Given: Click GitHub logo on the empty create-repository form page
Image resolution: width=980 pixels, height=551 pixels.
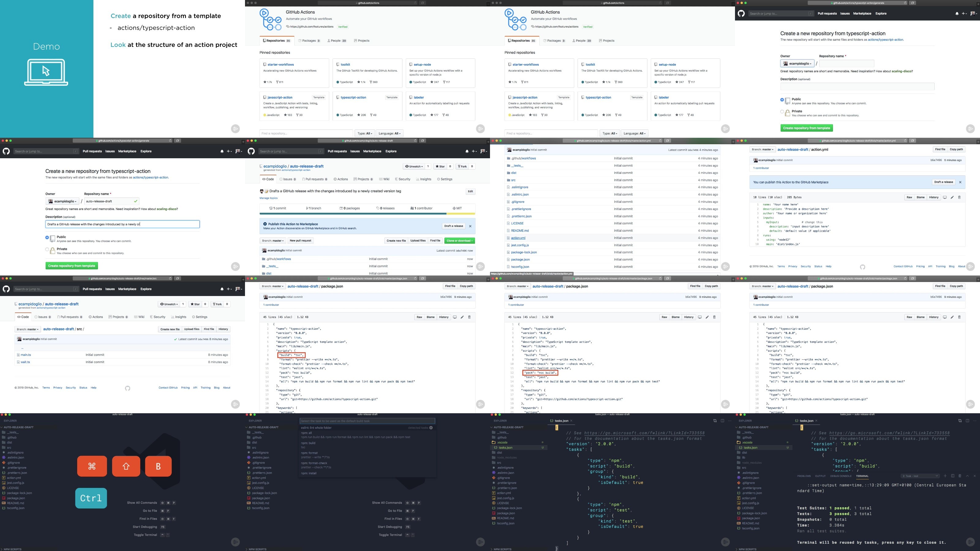Looking at the screenshot, I should [x=741, y=13].
